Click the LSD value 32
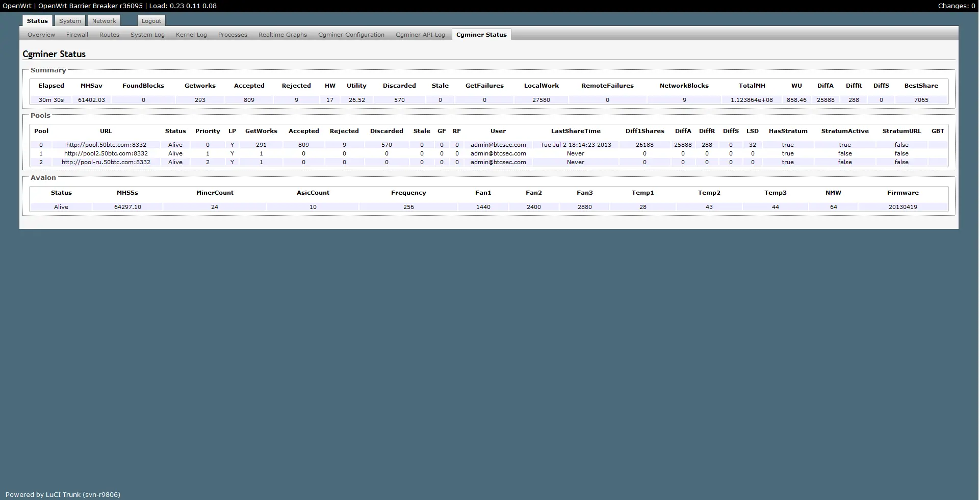 753,145
